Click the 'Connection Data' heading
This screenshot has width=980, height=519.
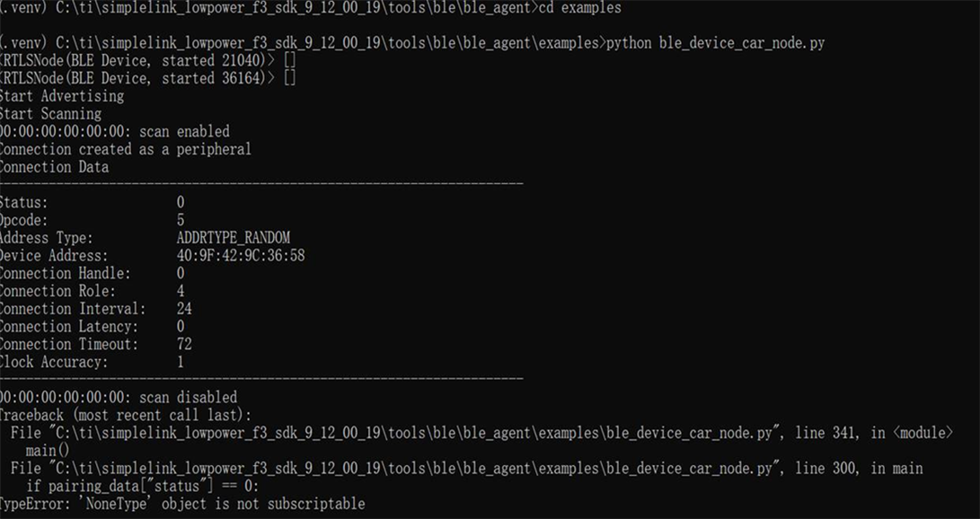click(x=55, y=167)
